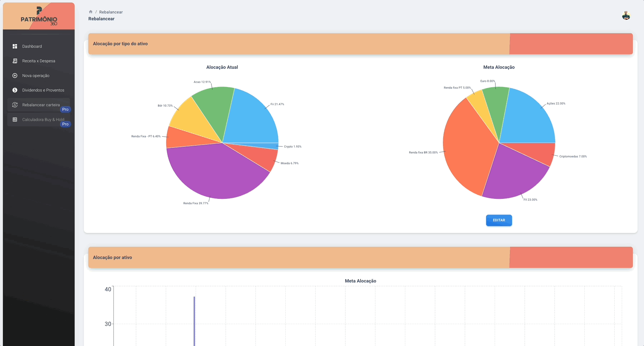Select Nova operação in the sidebar
Image resolution: width=644 pixels, height=346 pixels.
click(36, 76)
